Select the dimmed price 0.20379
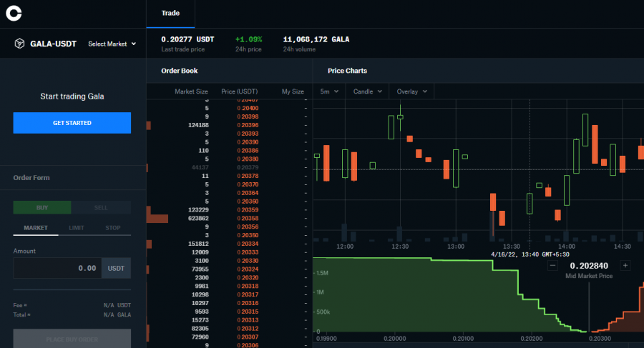Image resolution: width=644 pixels, height=348 pixels. (248, 167)
